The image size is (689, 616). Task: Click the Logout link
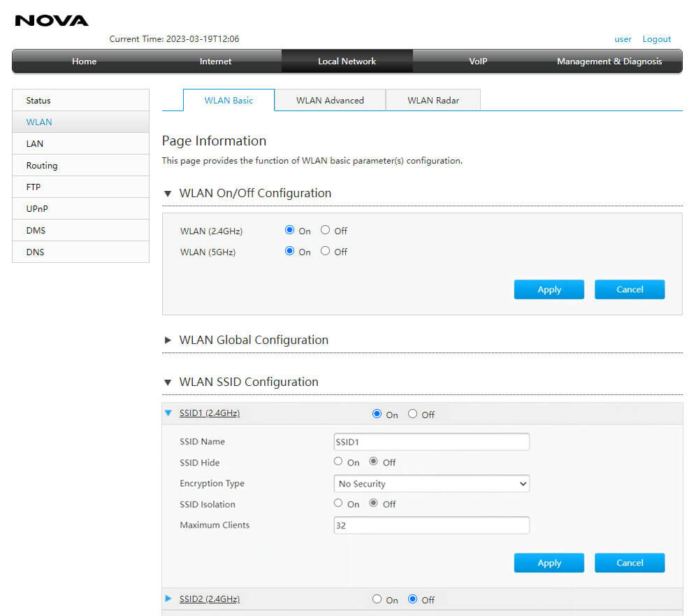[x=656, y=39]
